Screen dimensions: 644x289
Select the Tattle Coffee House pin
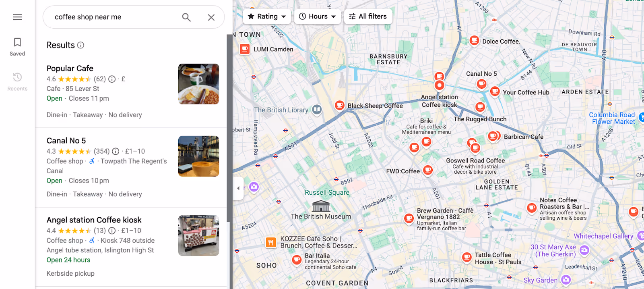coord(467,257)
